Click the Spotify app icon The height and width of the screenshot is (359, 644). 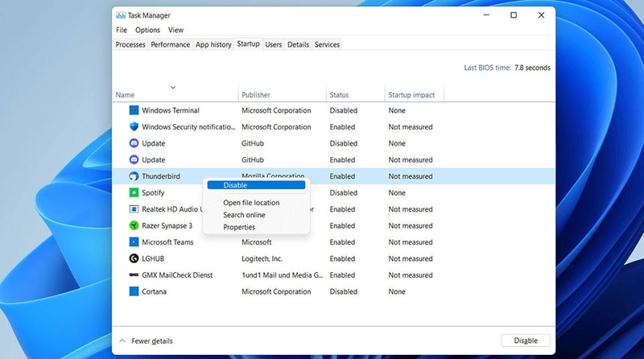point(134,192)
